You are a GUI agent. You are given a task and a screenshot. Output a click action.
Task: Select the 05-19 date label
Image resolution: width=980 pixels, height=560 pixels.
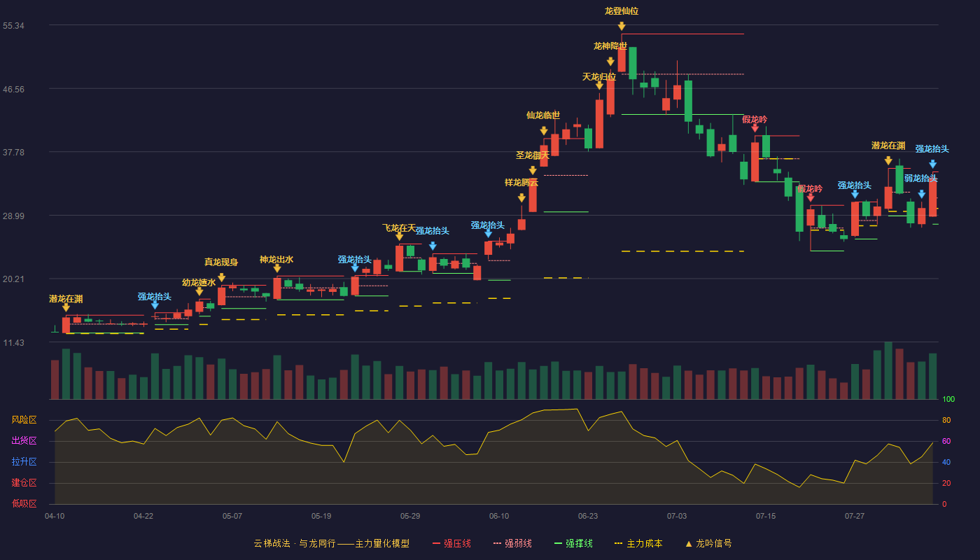[321, 516]
